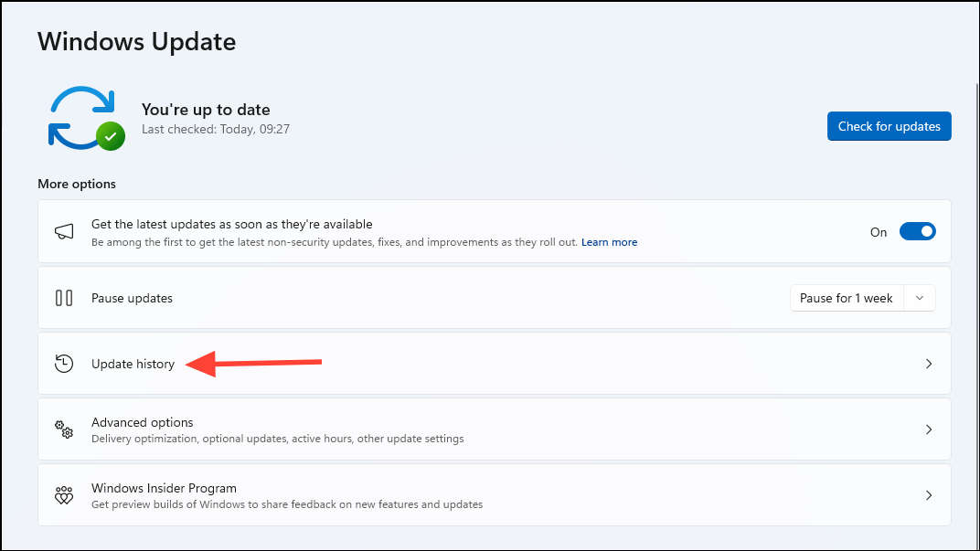Click the Windows Insider Program hearts icon
The height and width of the screenshot is (551, 980).
[64, 495]
